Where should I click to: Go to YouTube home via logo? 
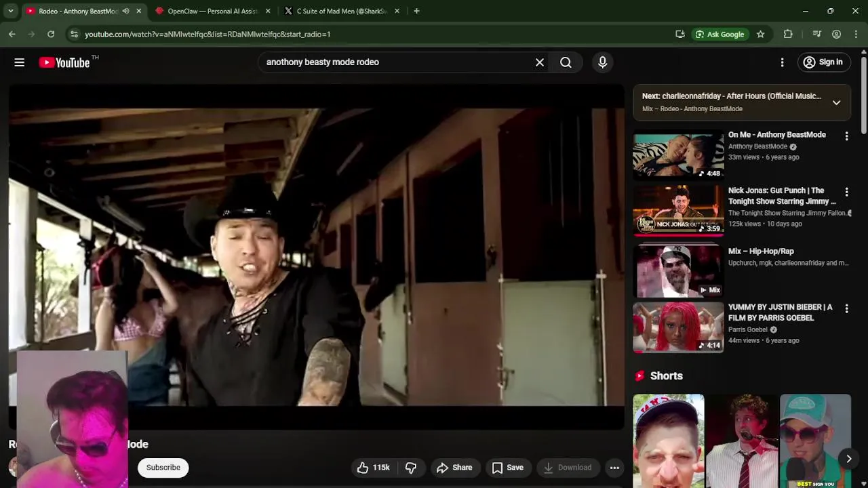[64, 62]
